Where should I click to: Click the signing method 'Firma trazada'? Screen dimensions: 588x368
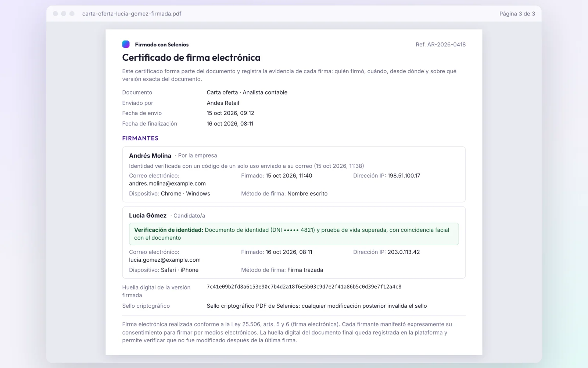pos(305,270)
